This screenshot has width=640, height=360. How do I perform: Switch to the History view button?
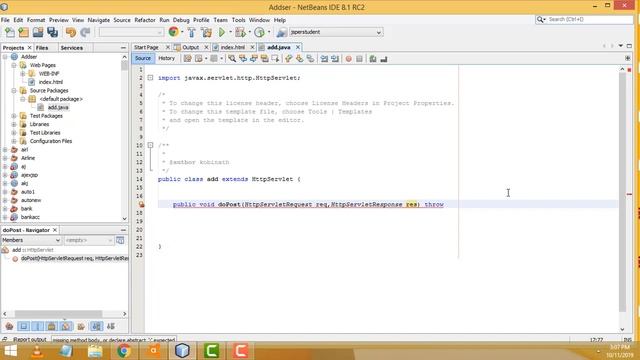tap(166, 58)
